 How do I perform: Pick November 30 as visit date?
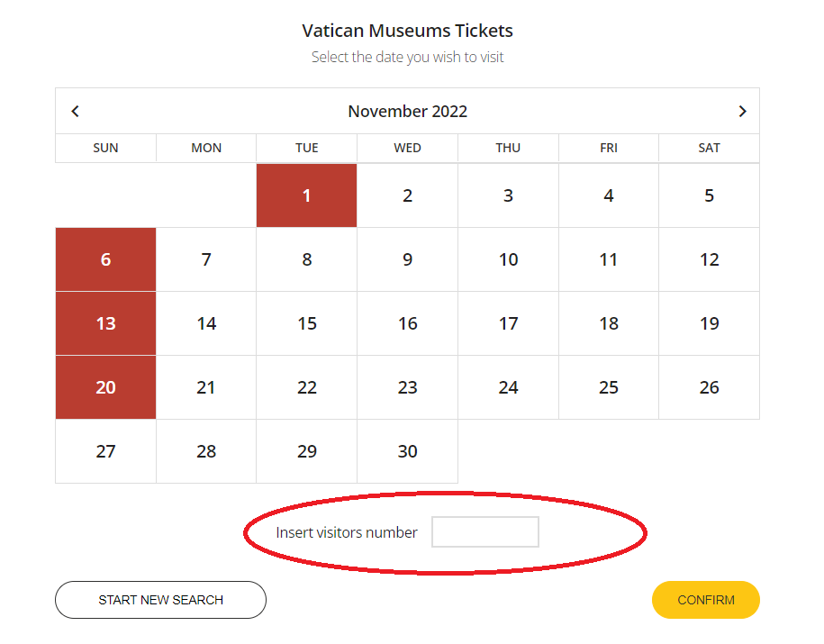407,451
